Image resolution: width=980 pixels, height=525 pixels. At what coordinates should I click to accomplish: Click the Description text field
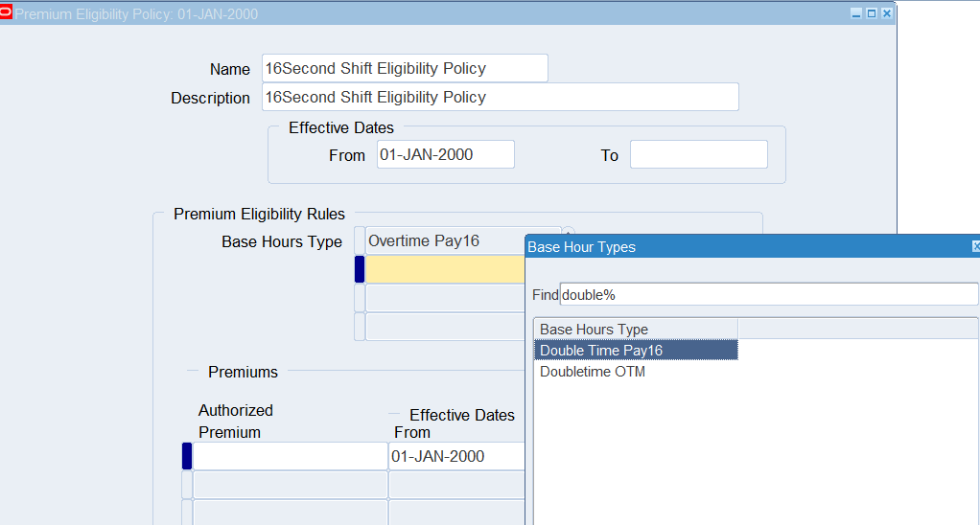point(500,97)
